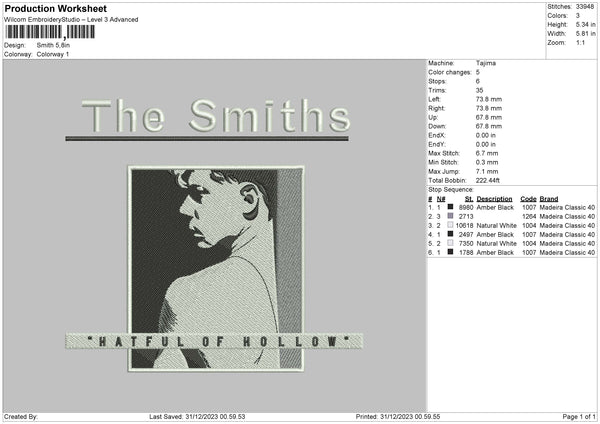Click the barcode under the worksheet title

50,32
